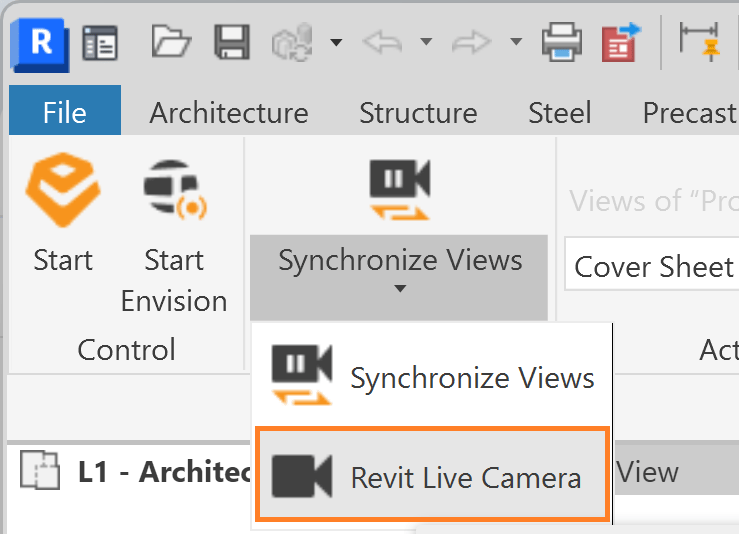Open the Revit Home view icon
The width and height of the screenshot is (739, 534).
click(x=99, y=43)
